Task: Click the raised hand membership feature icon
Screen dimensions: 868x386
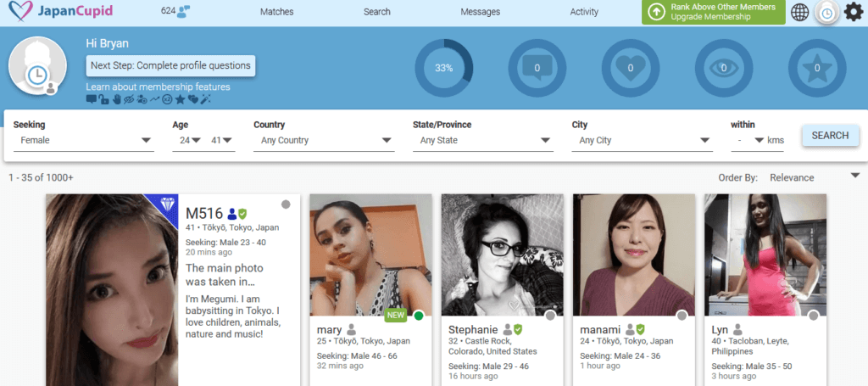Action: pos(117,100)
